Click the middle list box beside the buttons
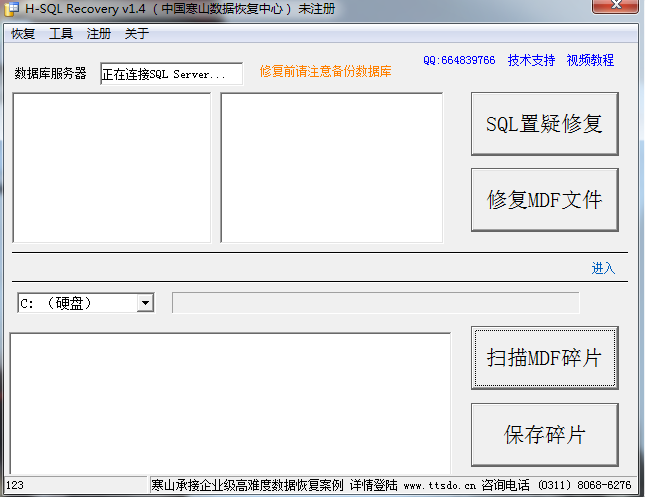 pyautogui.click(x=332, y=168)
